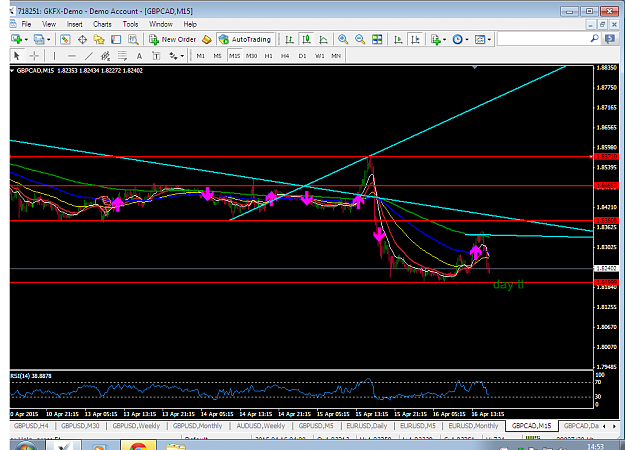Draw a horizontal line
The image size is (625, 450).
[x=72, y=56]
